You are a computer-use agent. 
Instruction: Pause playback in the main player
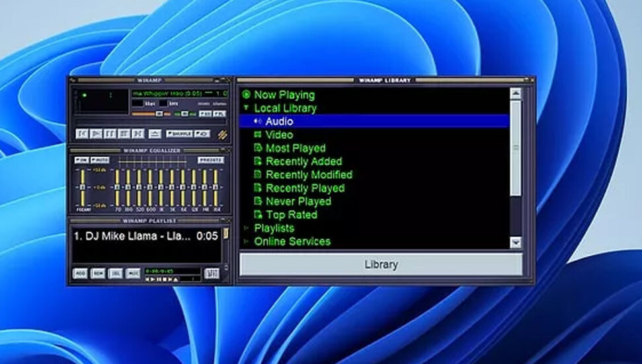(x=110, y=133)
